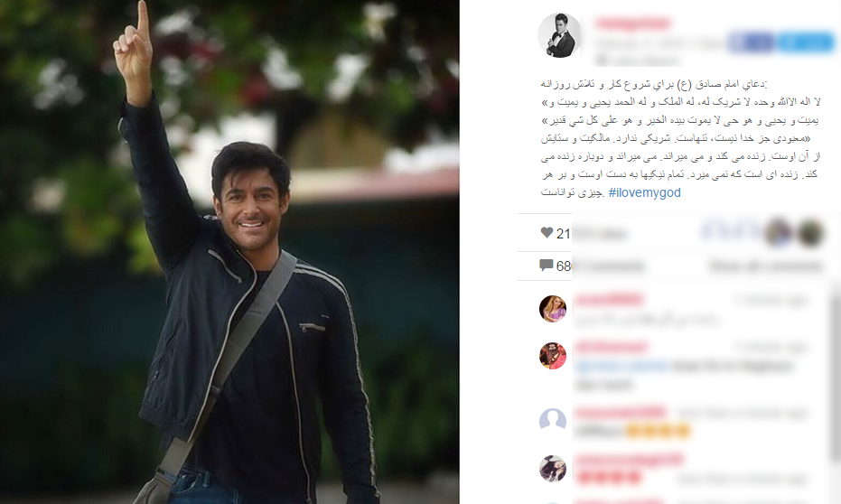This screenshot has width=841, height=504.
Task: Click the username above the yellow emojis
Action: (621, 413)
